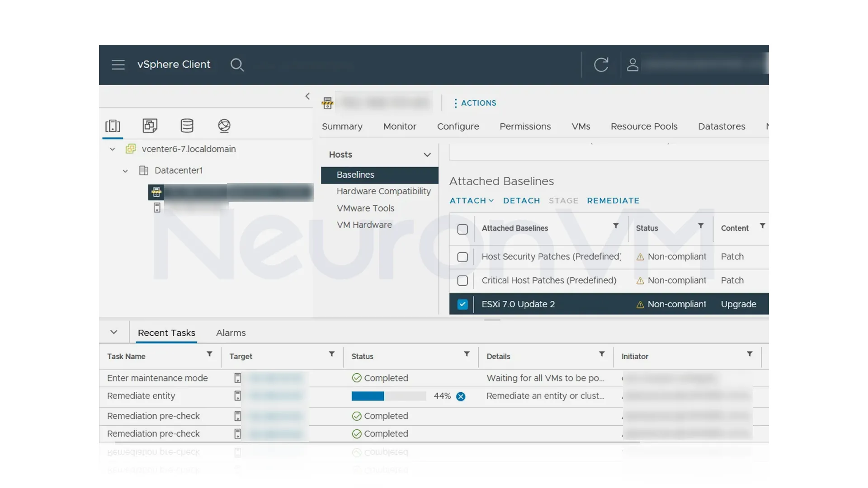Open the Datastores tab
The width and height of the screenshot is (868, 488).
click(722, 127)
